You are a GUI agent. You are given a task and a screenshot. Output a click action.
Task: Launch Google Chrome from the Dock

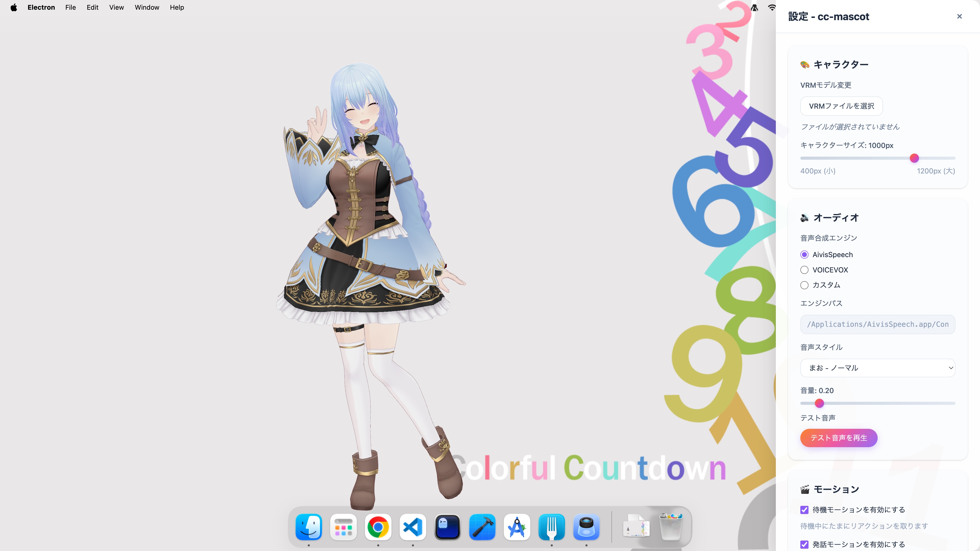click(378, 527)
